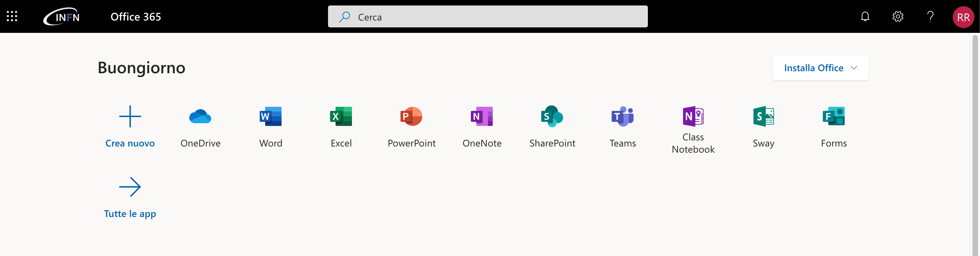The image size is (980, 256).
Task: Click the Office 365 title link
Action: coord(136,17)
